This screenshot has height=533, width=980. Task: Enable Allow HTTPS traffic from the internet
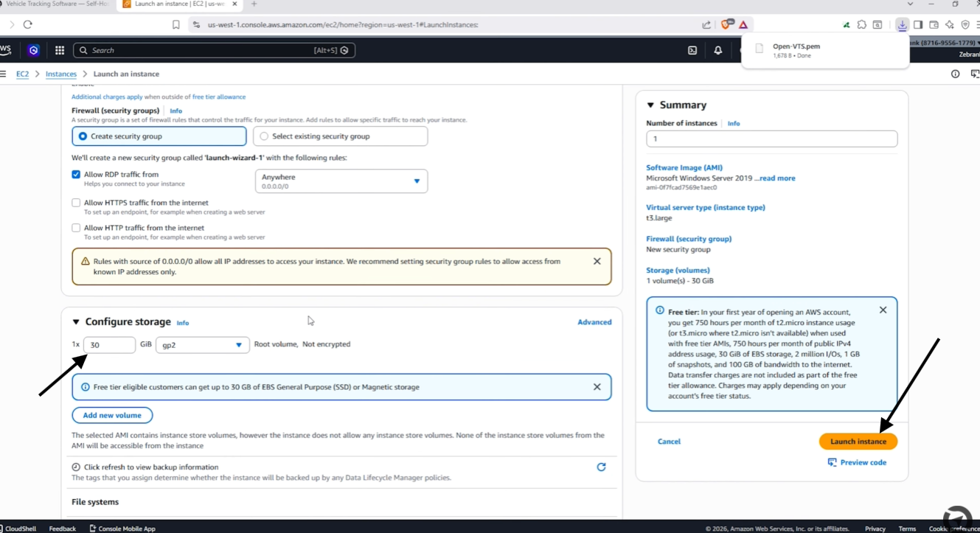pos(76,203)
